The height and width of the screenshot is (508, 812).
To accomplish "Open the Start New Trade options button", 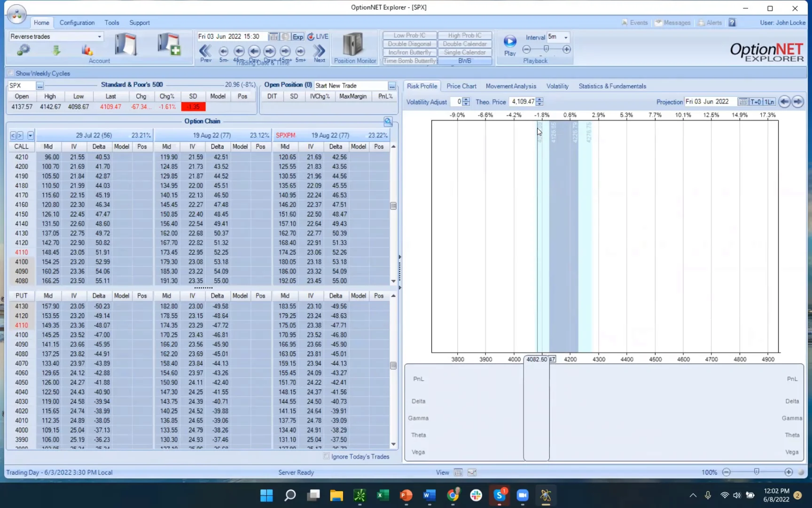I will tap(392, 86).
